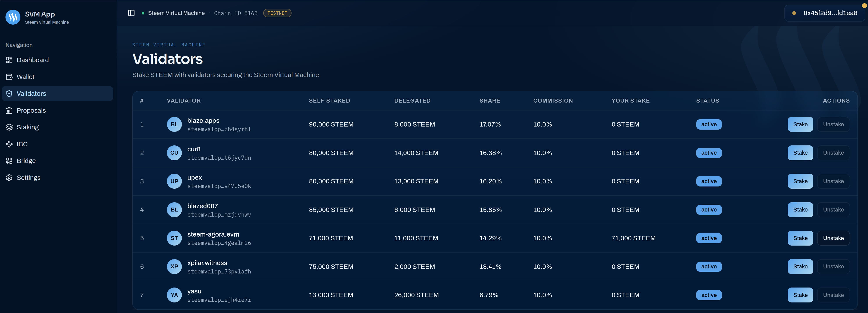Click the YOUR STAKE column header

click(x=630, y=101)
